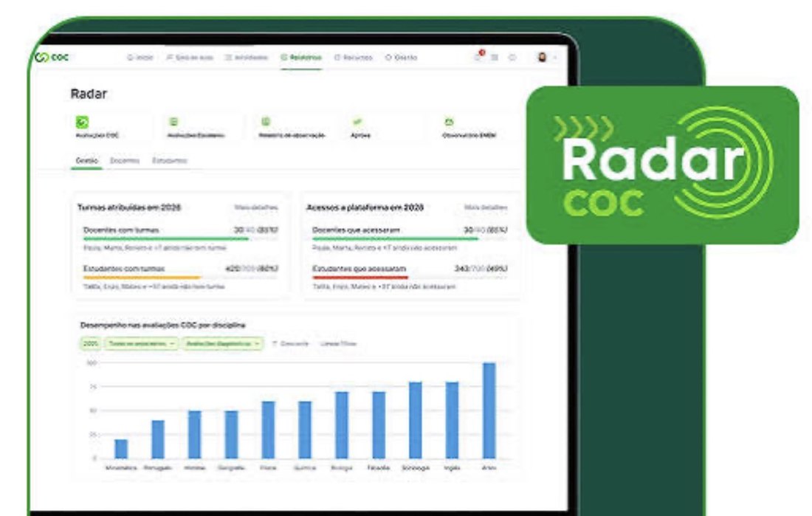Click the Radar page heading
This screenshot has height=516, width=812.
point(89,94)
